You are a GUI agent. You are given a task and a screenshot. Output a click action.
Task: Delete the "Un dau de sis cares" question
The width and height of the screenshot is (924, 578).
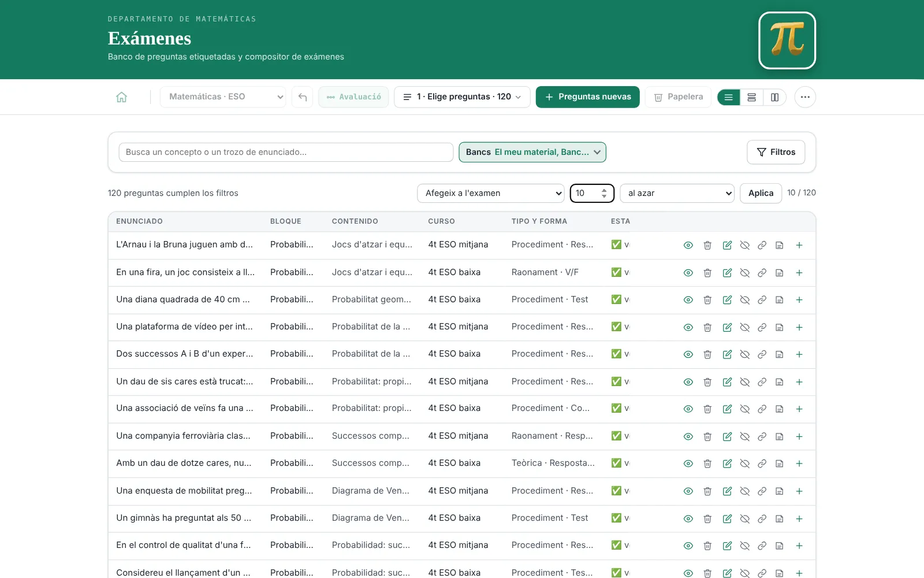click(x=707, y=382)
